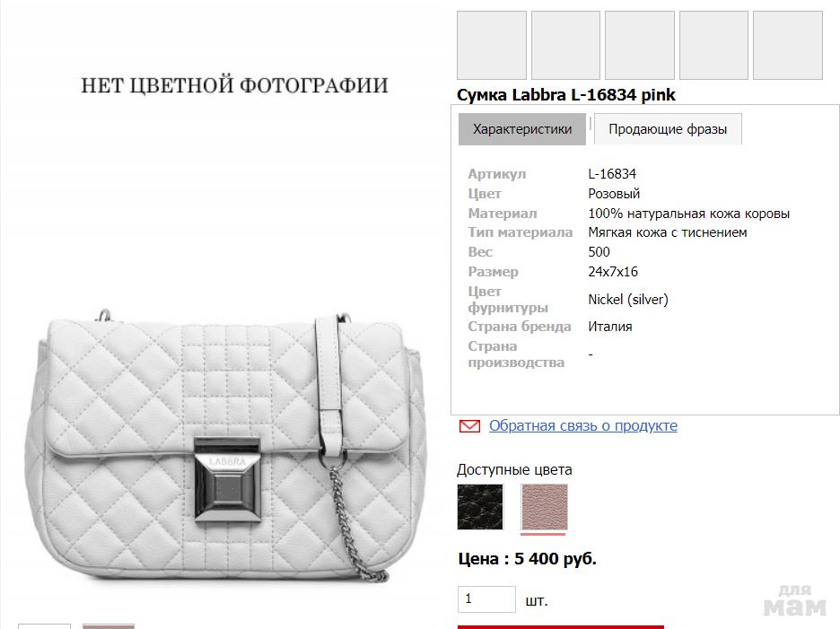The width and height of the screenshot is (840, 629).
Task: Click the для мам watermark logo
Action: pos(795,600)
